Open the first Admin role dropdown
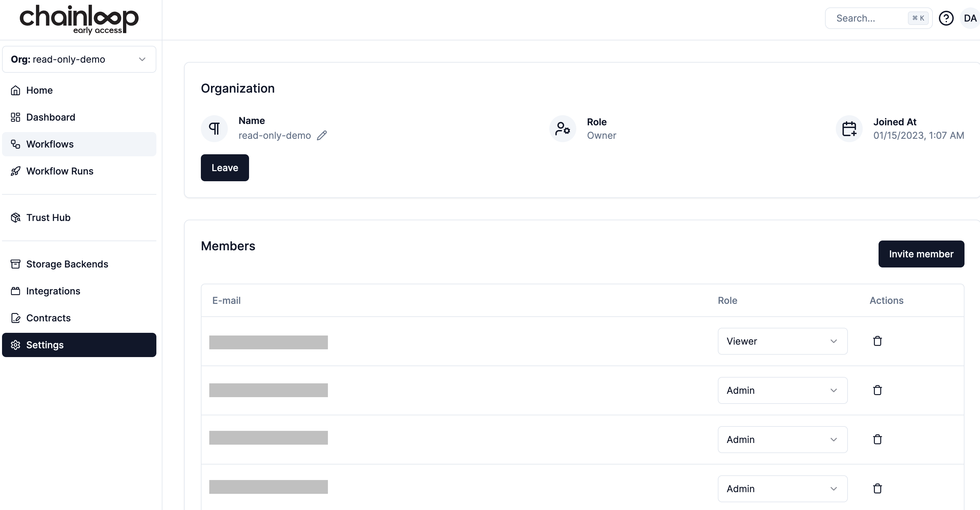Image resolution: width=980 pixels, height=510 pixels. (782, 390)
